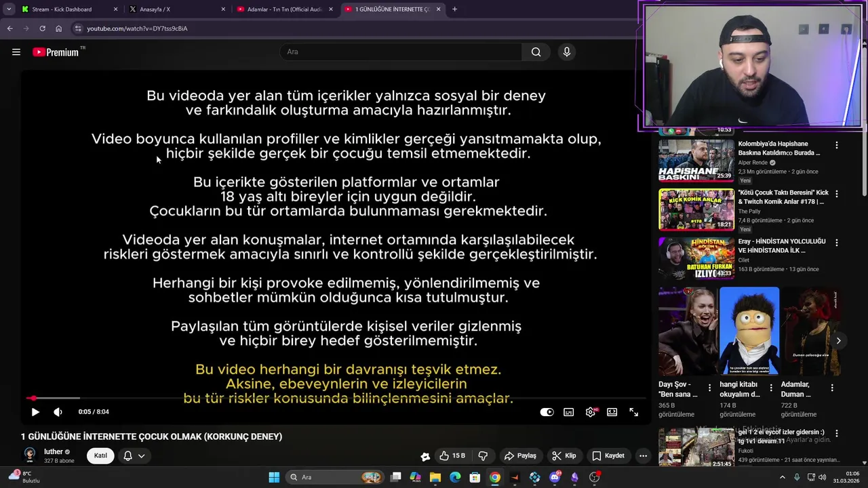Open 'Kötü Çocuk Taktı Beresini' video title
This screenshot has height=488, width=868.
tap(783, 197)
